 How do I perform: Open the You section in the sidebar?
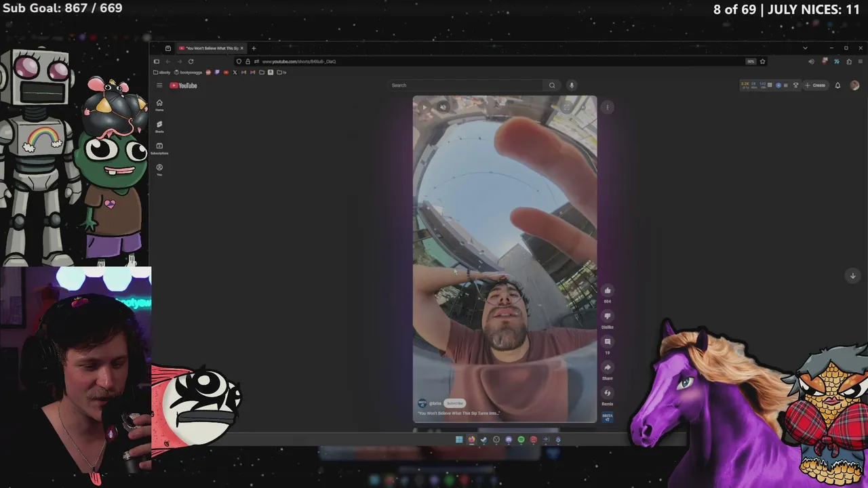tap(159, 169)
